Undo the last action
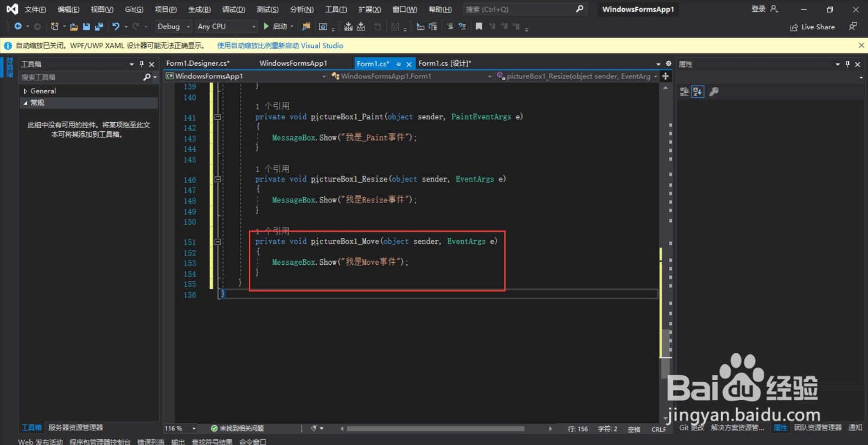The image size is (868, 445). coord(116,26)
